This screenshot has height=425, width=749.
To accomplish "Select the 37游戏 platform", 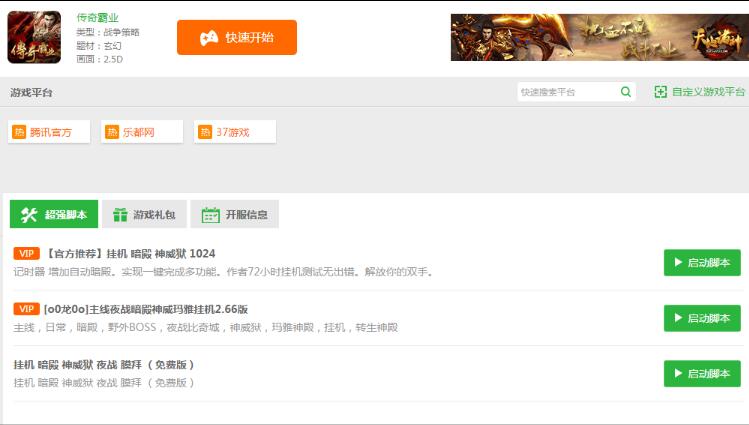I will pos(235,132).
